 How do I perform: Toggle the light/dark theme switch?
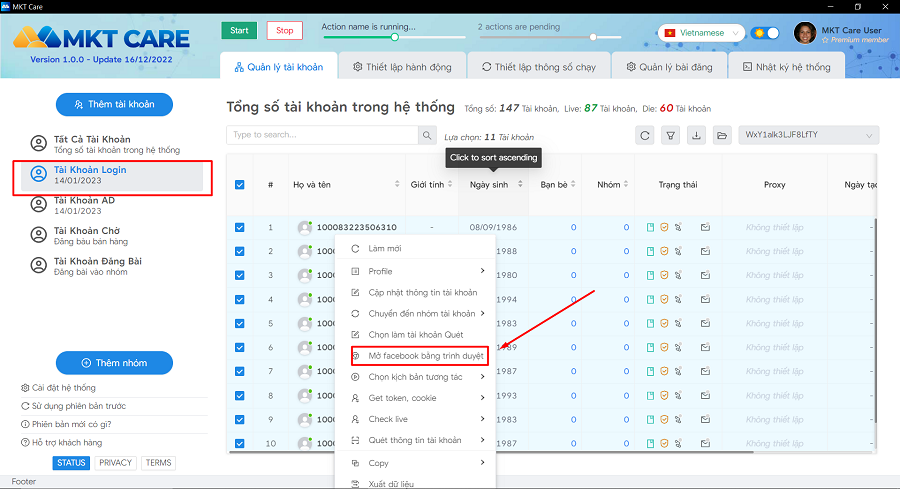pos(765,33)
